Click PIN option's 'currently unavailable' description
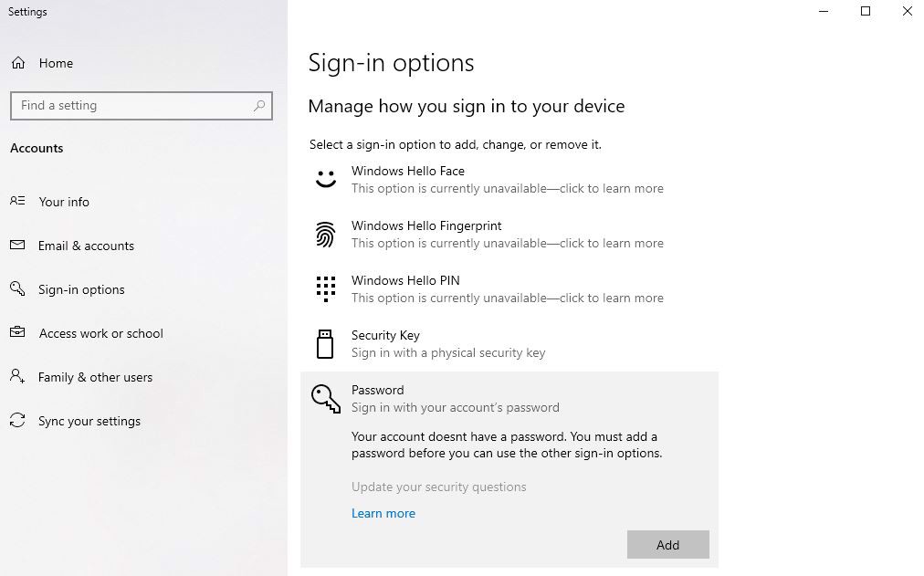Screen dimensions: 924x576 [508, 298]
